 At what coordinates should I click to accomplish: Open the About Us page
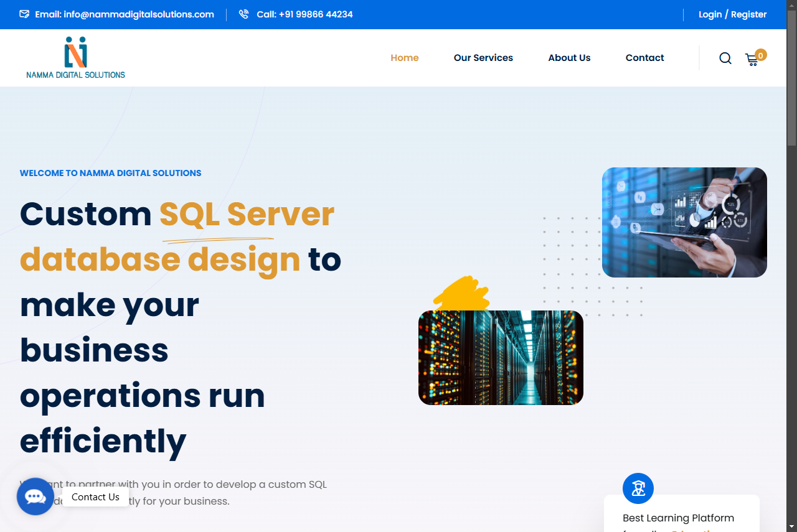click(569, 58)
